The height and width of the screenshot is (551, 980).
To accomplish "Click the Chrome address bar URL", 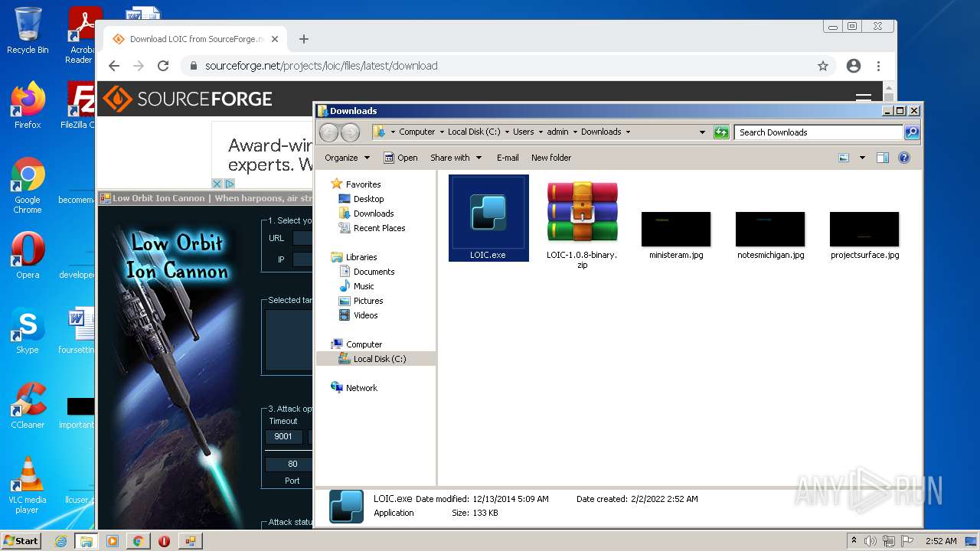I will pyautogui.click(x=322, y=66).
